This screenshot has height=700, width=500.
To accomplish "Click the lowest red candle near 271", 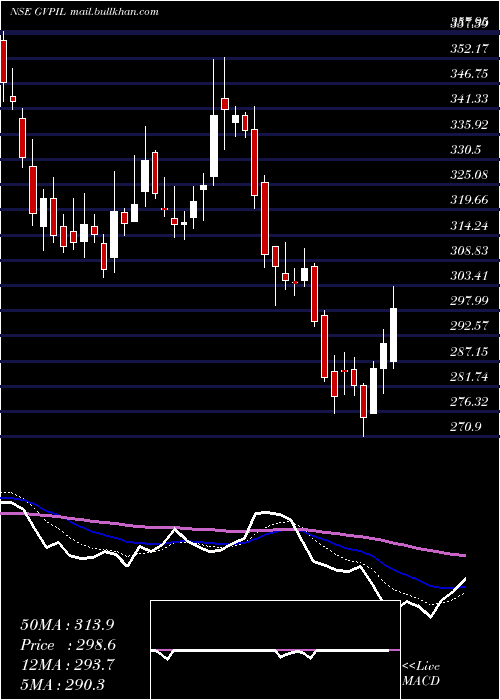I will [x=363, y=401].
